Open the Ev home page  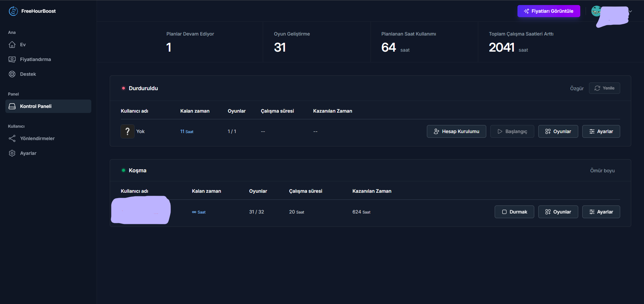(x=48, y=45)
